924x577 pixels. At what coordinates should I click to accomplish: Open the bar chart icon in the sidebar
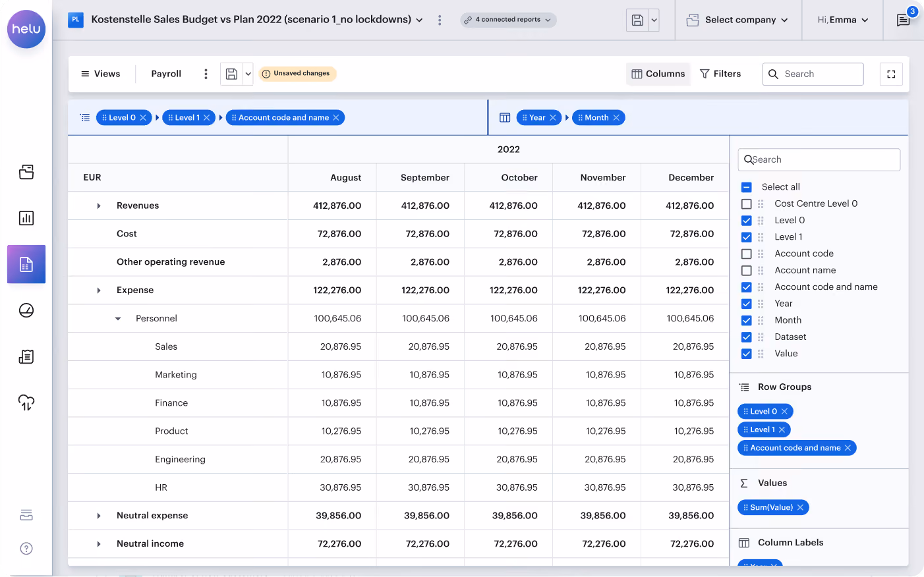26,218
